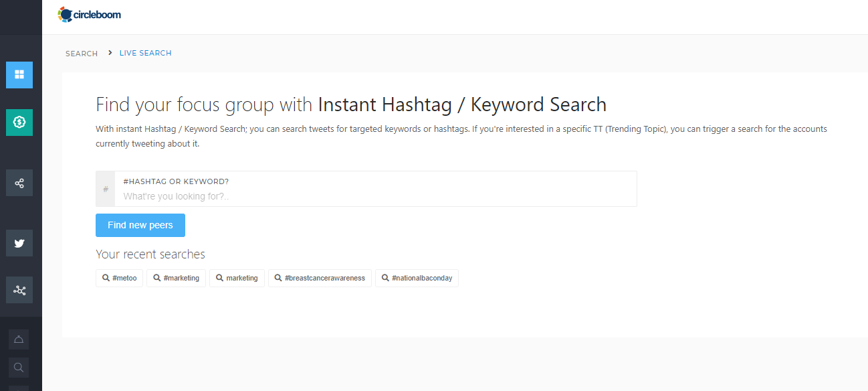This screenshot has width=868, height=391.
Task: Focus the hashtag or keyword input field
Action: click(374, 196)
